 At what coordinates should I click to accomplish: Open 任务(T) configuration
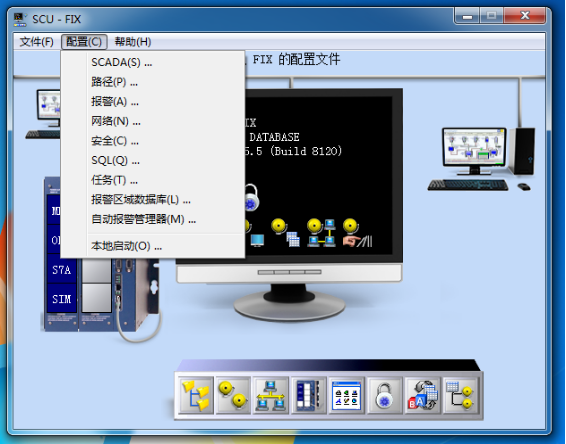pos(153,179)
